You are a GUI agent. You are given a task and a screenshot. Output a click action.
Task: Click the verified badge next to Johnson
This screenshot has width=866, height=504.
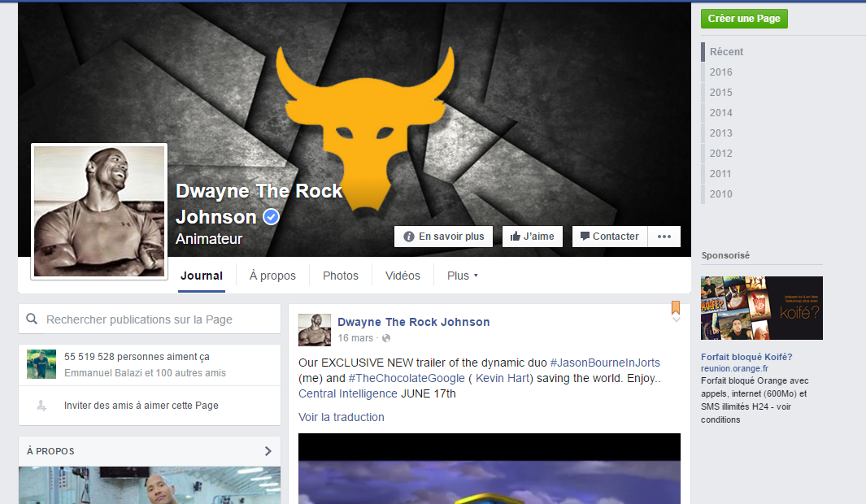pyautogui.click(x=272, y=217)
